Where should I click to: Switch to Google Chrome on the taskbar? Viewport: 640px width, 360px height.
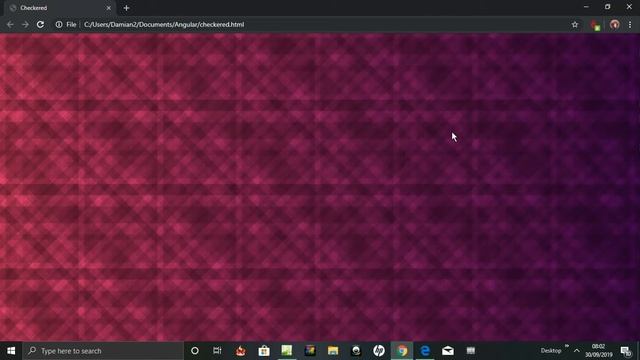coord(402,351)
